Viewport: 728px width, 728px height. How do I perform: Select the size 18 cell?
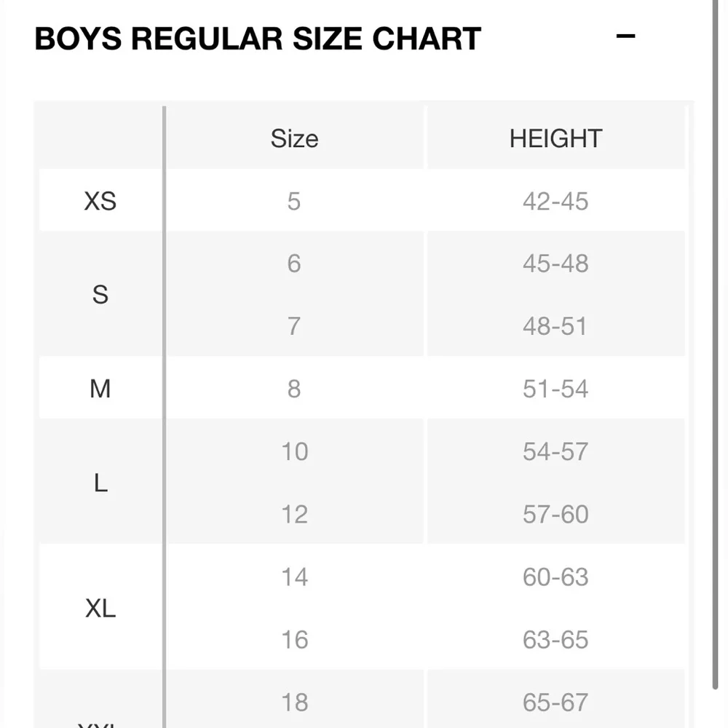pos(294,702)
